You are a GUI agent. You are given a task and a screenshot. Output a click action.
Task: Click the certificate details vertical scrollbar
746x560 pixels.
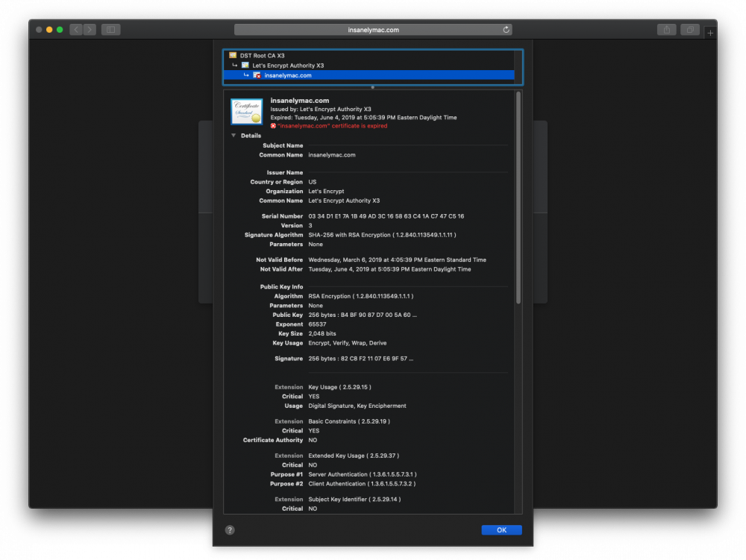[518, 198]
